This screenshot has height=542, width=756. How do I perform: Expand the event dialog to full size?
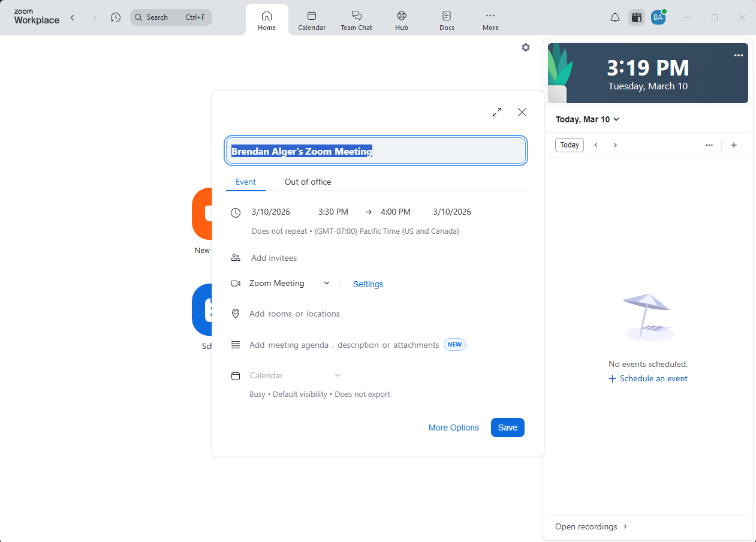pos(497,112)
